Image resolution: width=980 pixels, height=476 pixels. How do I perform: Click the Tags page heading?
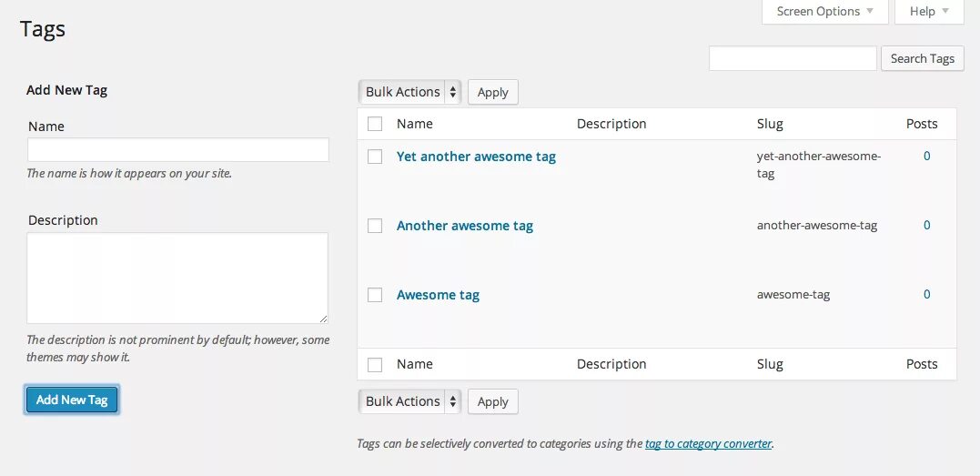pyautogui.click(x=43, y=29)
